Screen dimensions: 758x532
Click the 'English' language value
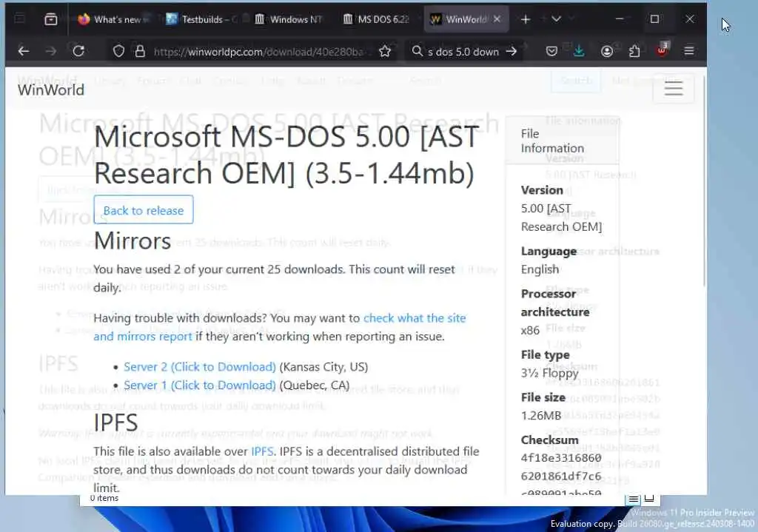(540, 269)
